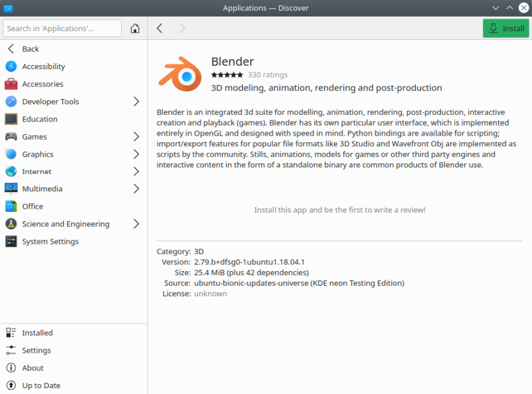Click the About info icon
The height and width of the screenshot is (394, 532).
pos(11,367)
